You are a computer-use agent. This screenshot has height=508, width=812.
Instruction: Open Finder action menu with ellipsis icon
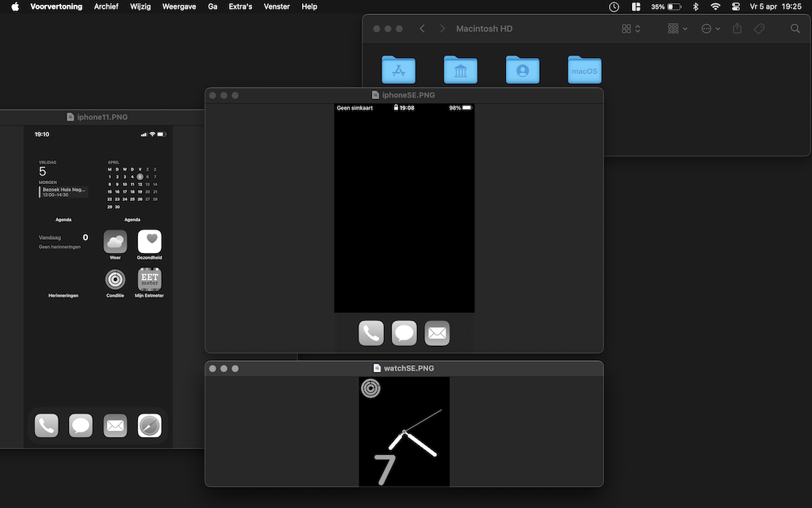pos(710,29)
